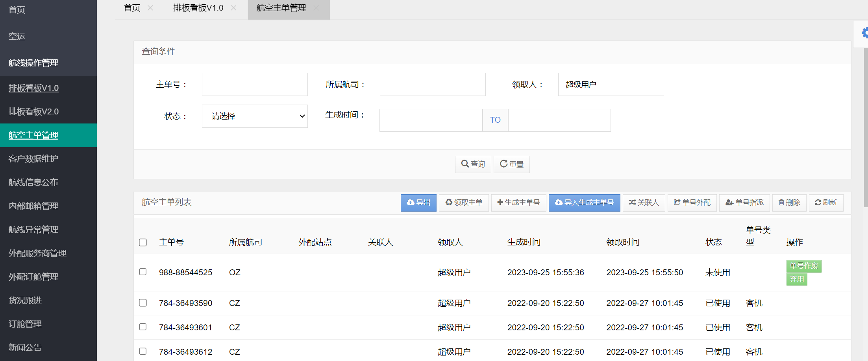Close the 航空主单管理 tab with its X
This screenshot has height=361, width=868.
(x=316, y=8)
